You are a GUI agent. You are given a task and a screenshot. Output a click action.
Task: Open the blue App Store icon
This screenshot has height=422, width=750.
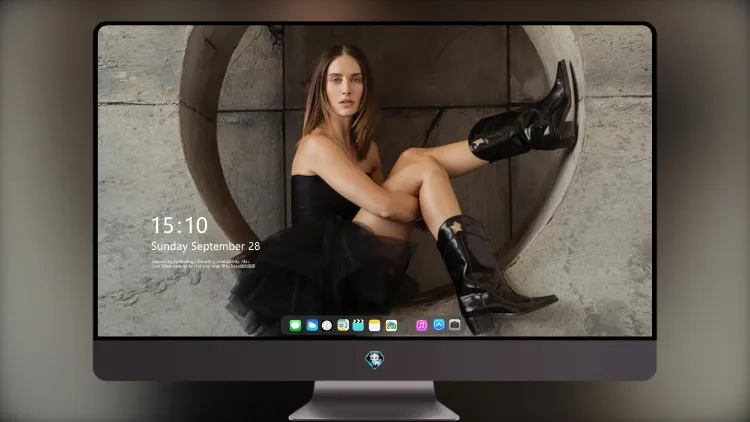tap(439, 325)
